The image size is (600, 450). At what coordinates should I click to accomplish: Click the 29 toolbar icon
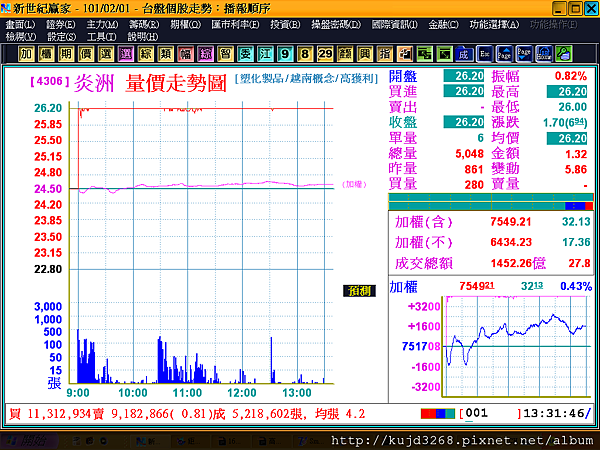coord(325,54)
